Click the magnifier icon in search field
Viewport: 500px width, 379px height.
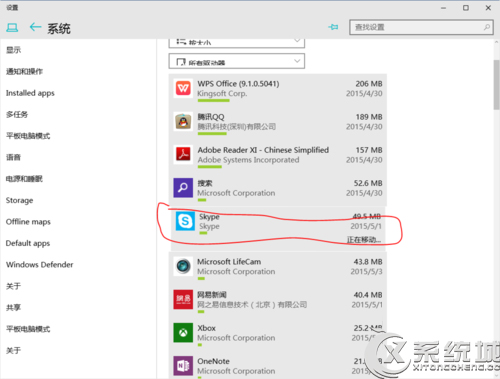click(487, 27)
